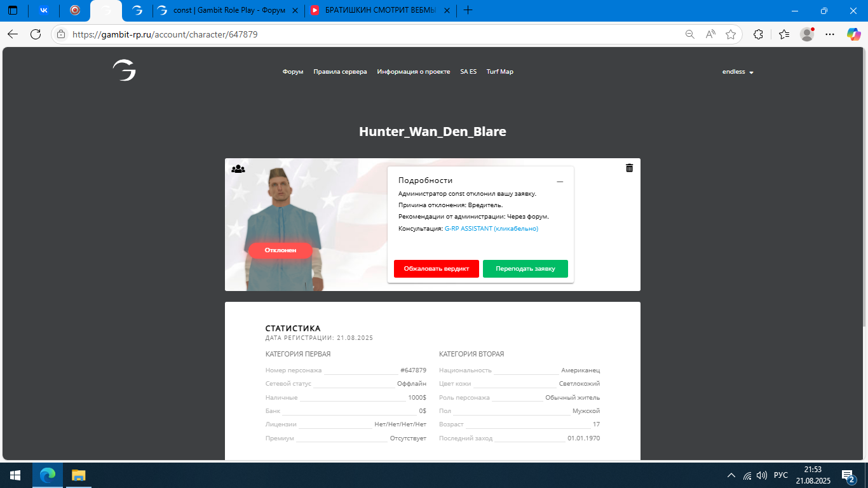The height and width of the screenshot is (488, 868).
Task: Click the Gambit G logo in header
Action: (124, 71)
